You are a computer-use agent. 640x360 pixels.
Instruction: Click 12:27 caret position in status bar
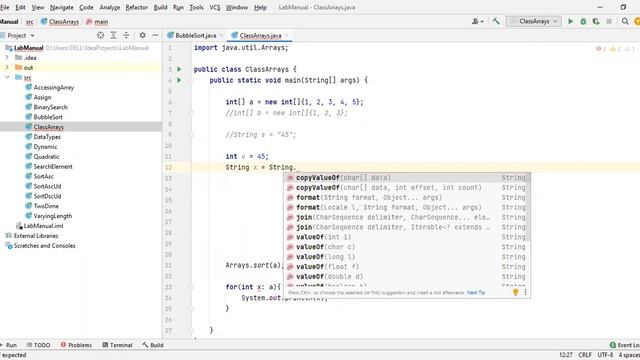[565, 355]
